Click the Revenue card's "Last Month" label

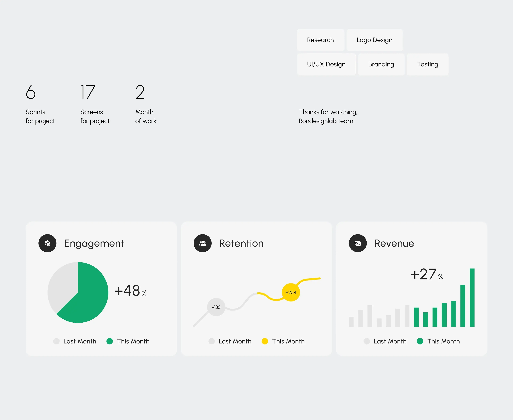point(390,341)
